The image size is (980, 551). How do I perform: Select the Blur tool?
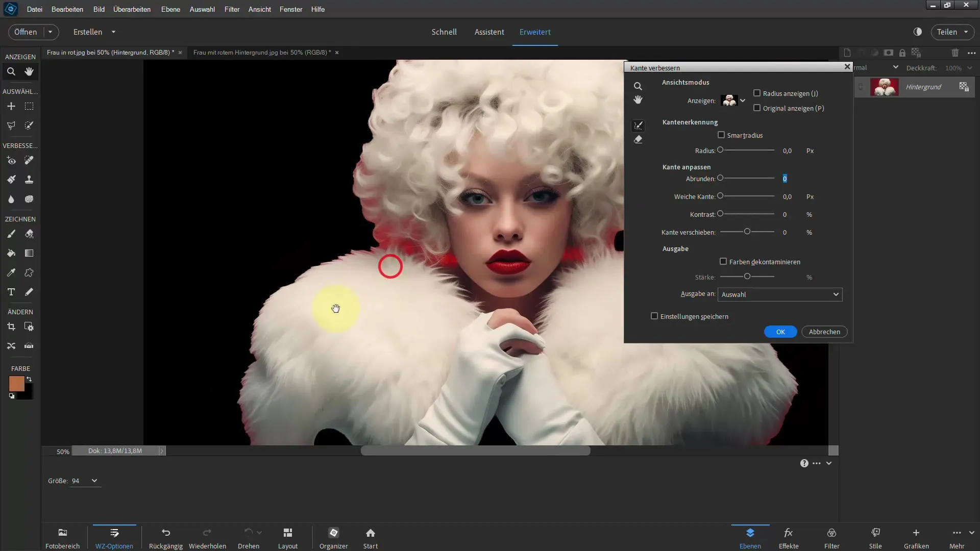click(x=11, y=199)
